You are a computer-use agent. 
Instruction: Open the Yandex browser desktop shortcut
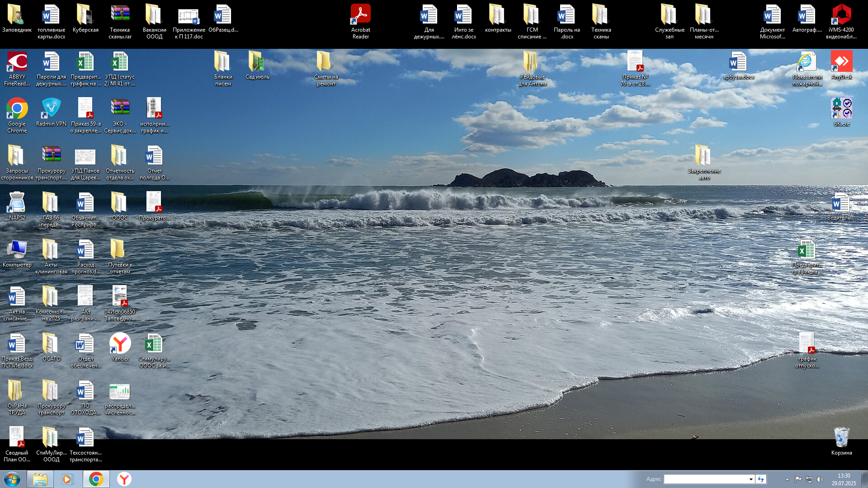[x=120, y=344]
